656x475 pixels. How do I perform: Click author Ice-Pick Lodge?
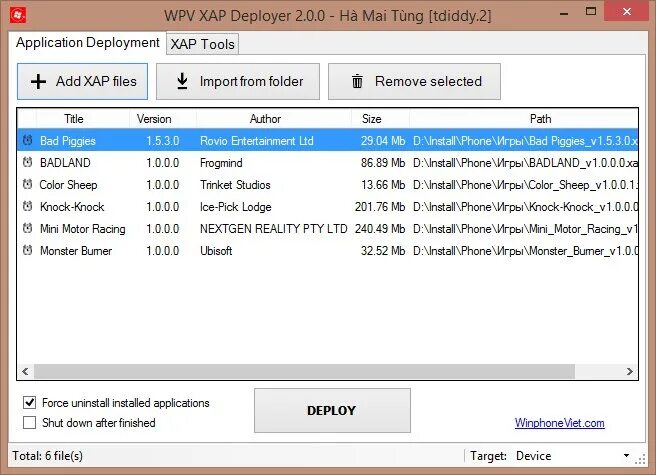(236, 207)
